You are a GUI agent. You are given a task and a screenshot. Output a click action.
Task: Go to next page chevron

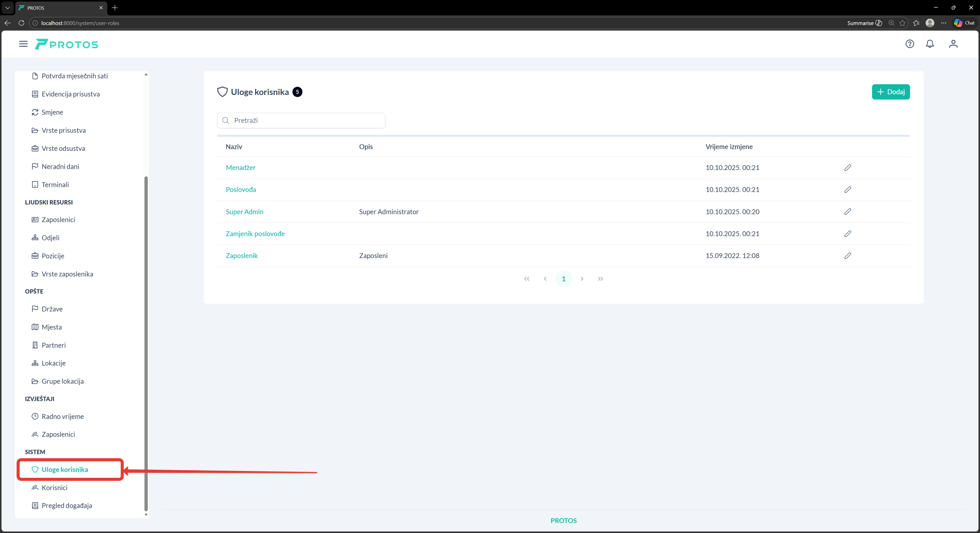(x=582, y=279)
